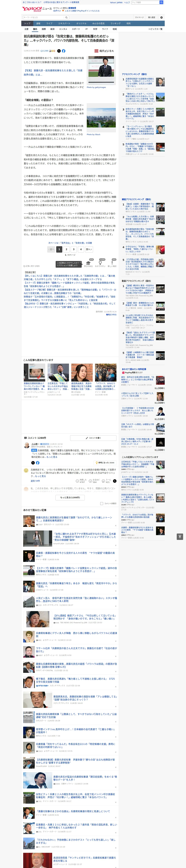
Task: Click 購入履歴 link
Action: pos(152,18)
